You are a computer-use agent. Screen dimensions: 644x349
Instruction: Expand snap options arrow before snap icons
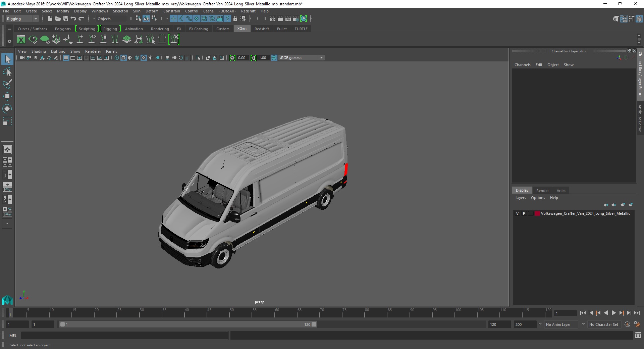coord(167,19)
